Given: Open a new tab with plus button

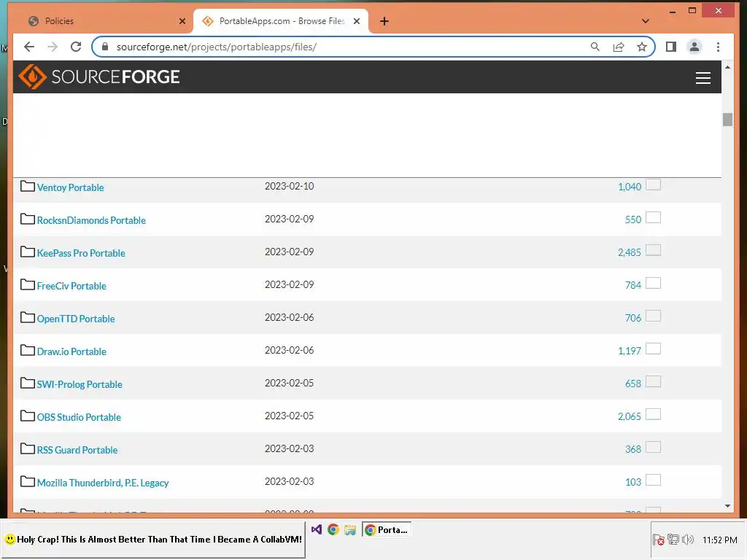Looking at the screenshot, I should click(384, 21).
